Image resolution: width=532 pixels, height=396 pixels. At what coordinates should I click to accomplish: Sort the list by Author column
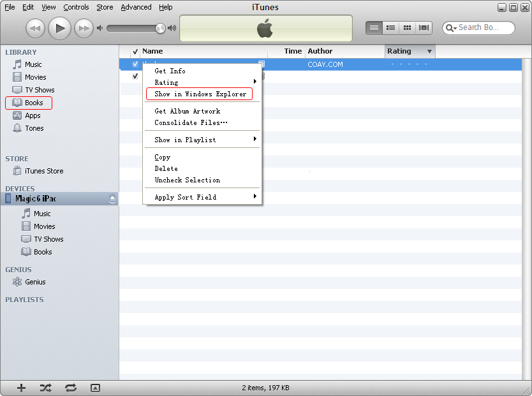344,51
